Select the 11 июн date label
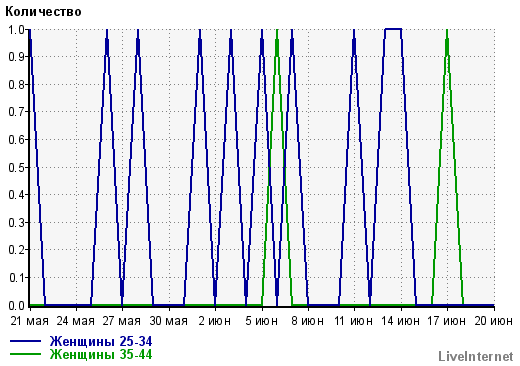This screenshot has height=366, width=520. click(x=354, y=321)
